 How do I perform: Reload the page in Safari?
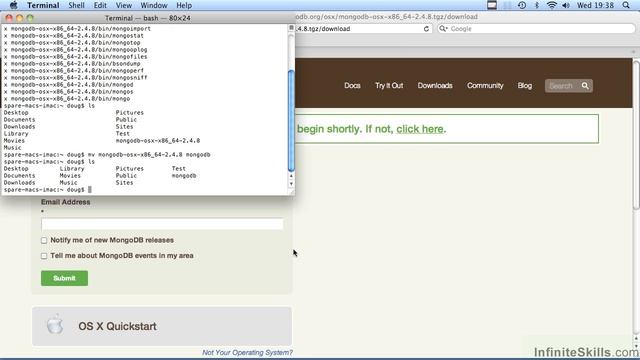coord(426,29)
